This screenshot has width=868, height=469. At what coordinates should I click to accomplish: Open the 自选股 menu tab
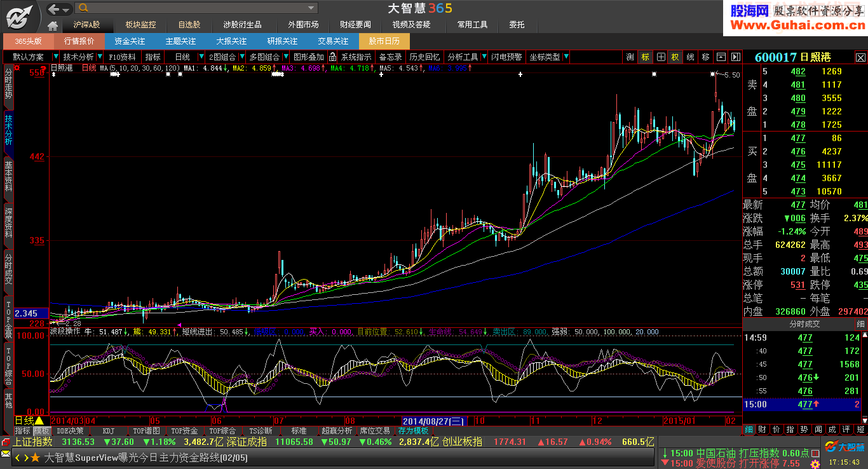(189, 25)
